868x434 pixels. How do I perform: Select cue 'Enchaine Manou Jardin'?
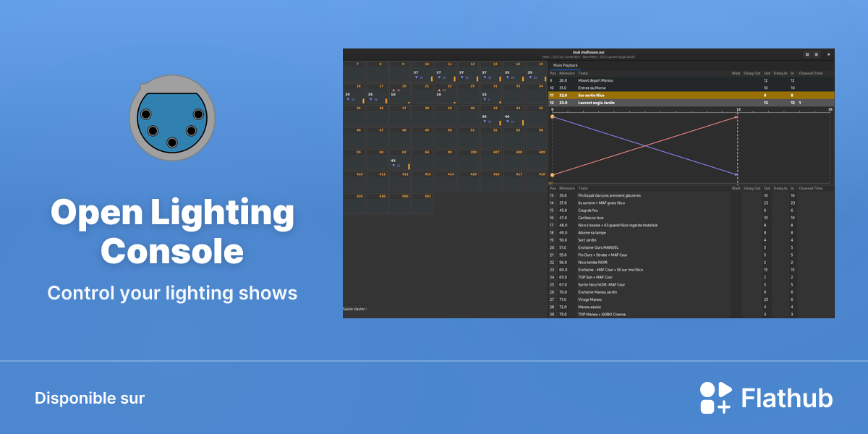(x=691, y=292)
